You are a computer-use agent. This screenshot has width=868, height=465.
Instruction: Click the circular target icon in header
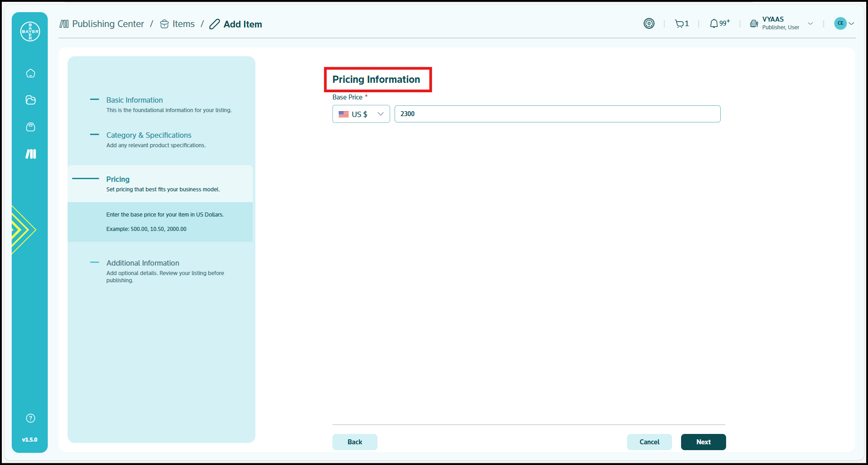[x=649, y=24]
